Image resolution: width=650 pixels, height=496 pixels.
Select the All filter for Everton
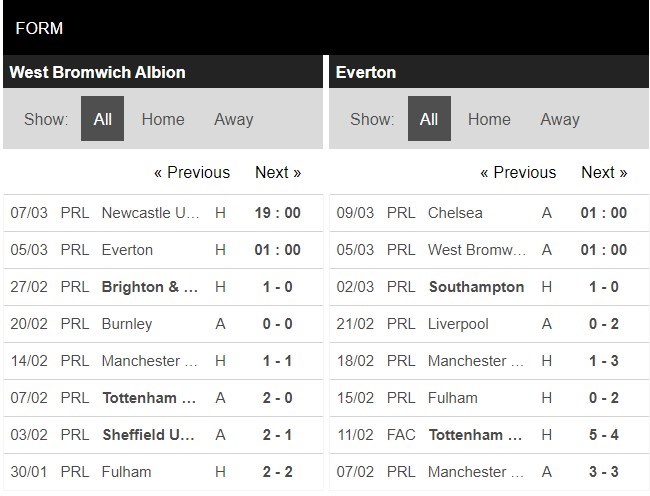click(x=429, y=119)
